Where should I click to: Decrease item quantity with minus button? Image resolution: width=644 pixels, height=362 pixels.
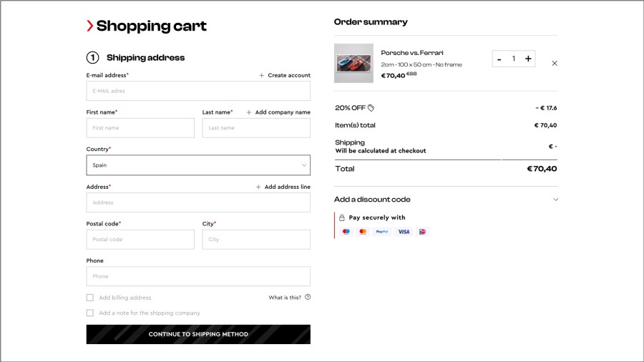(499, 59)
